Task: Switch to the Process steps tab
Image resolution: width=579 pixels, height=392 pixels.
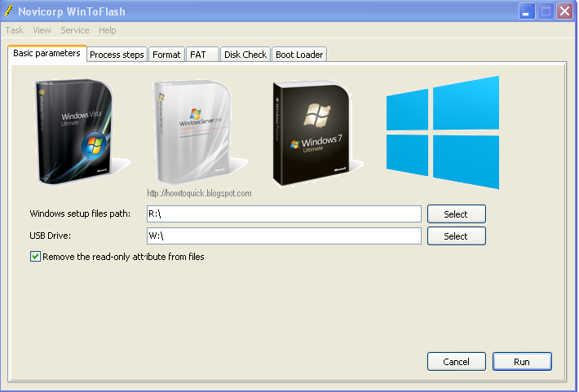Action: (117, 55)
